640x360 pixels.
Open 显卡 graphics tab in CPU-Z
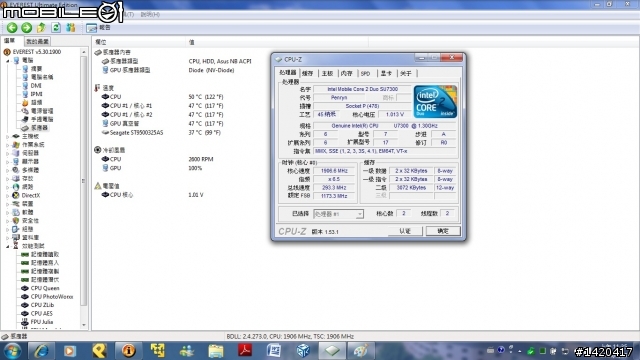tap(386, 73)
